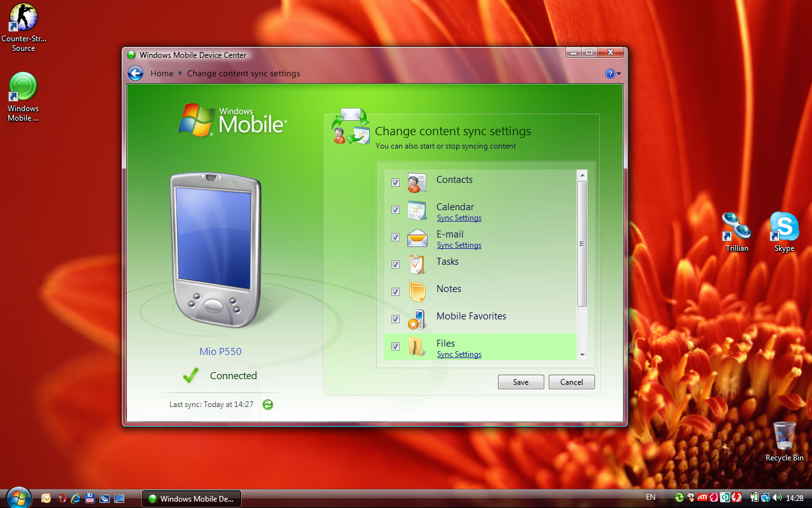Click the green sync refresh icon by Last sync
Screen dimensions: 812x508
268,404
